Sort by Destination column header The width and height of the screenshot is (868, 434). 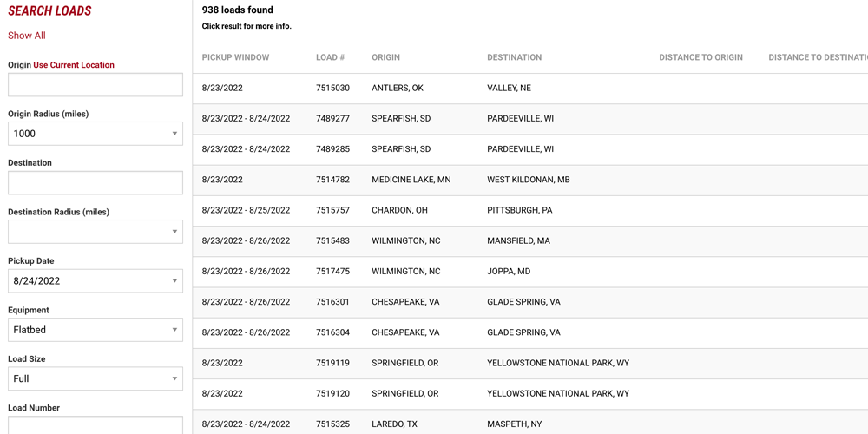514,57
